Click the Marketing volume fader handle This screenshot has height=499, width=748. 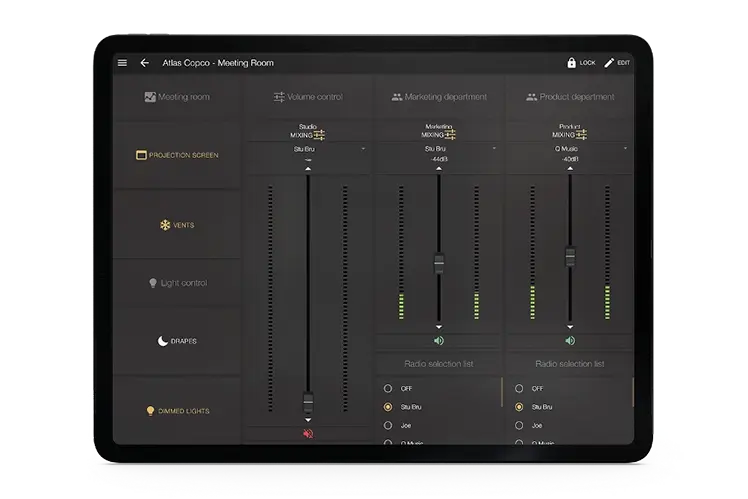click(439, 263)
